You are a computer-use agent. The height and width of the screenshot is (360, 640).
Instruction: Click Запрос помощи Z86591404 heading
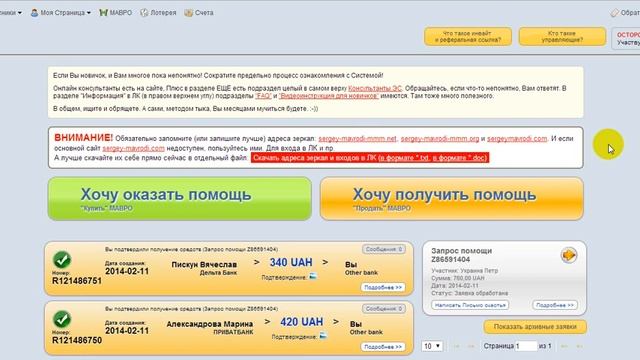[461, 255]
